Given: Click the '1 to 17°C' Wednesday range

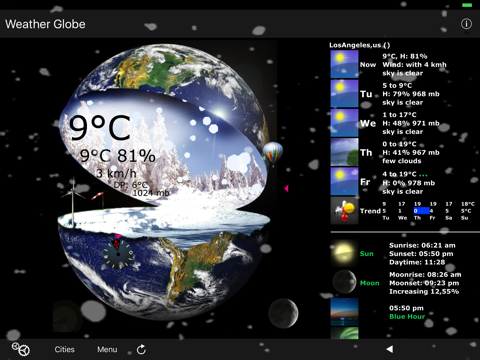Looking at the screenshot, I should 399,115.
